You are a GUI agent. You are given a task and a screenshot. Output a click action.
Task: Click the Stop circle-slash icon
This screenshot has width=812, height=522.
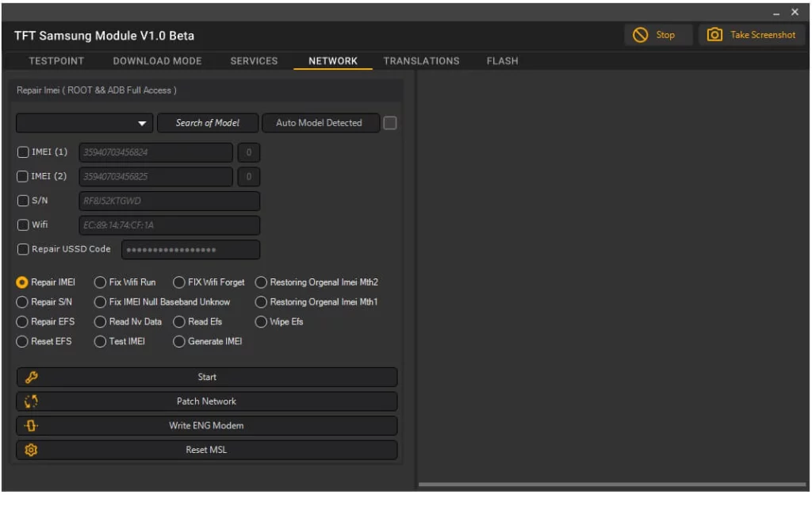640,35
